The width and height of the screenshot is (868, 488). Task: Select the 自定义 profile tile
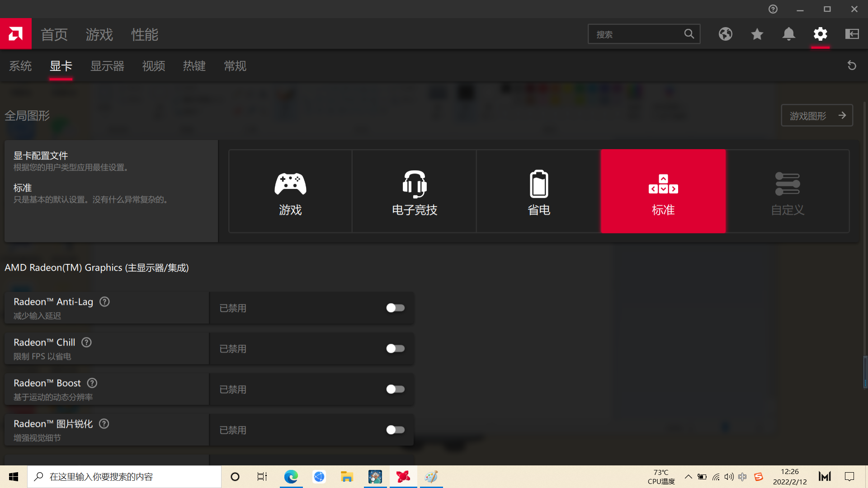[788, 191]
